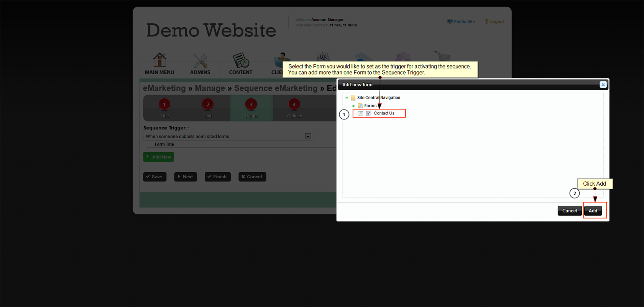This screenshot has height=307, width=644.
Task: Go to step 1 Title
Action: pos(164,105)
